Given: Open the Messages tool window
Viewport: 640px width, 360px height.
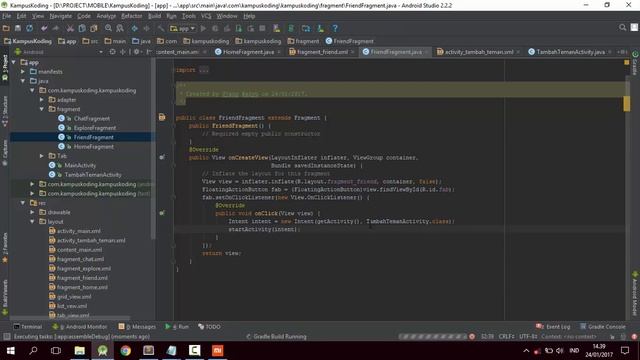Looking at the screenshot, I should [x=137, y=327].
